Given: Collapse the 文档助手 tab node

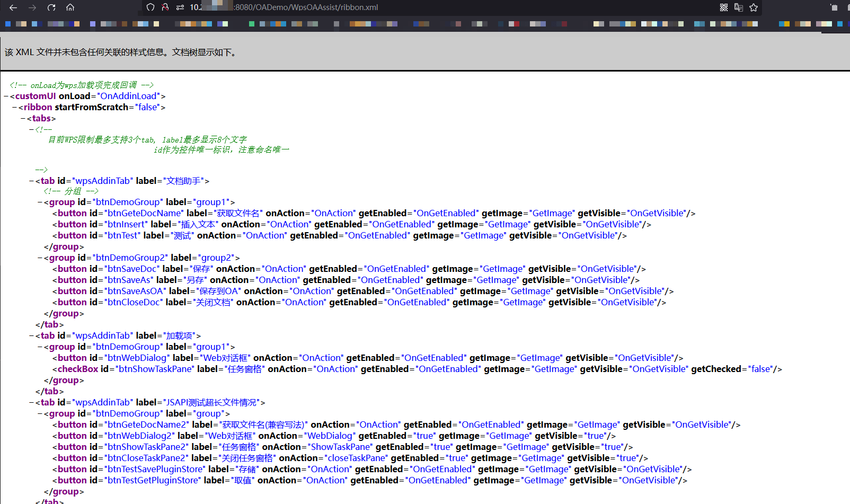Looking at the screenshot, I should pos(30,180).
